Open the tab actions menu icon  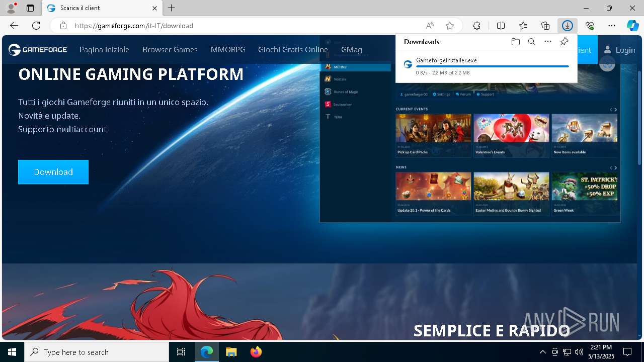[30, 8]
